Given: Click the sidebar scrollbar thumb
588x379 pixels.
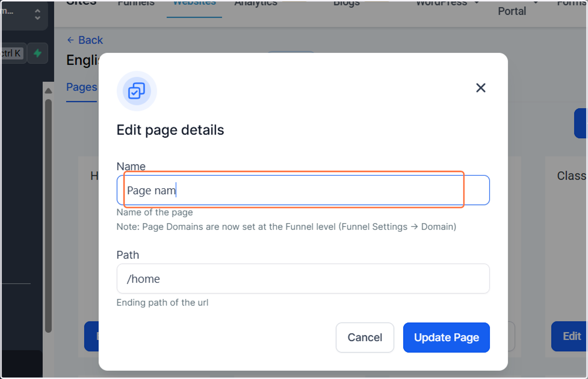Looking at the screenshot, I should point(48,216).
